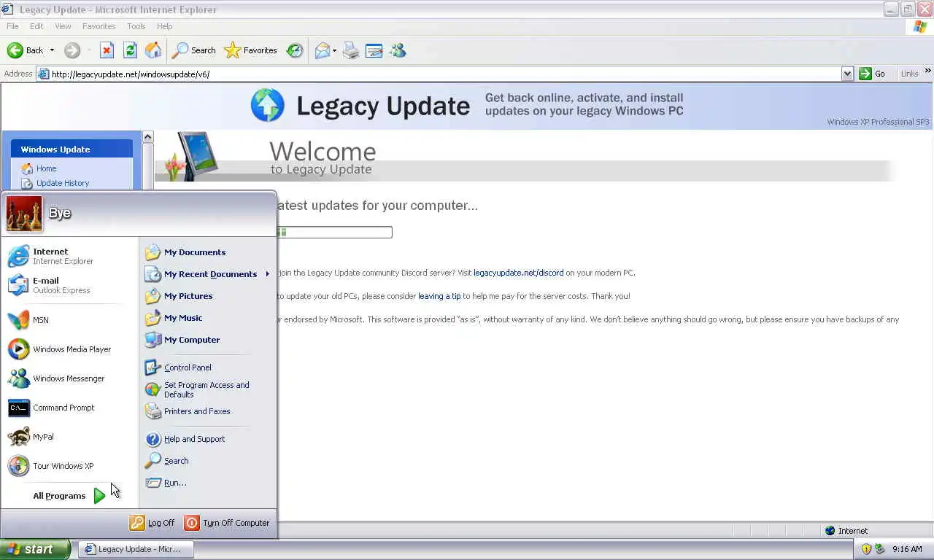Screen dimensions: 934x560
Task: Open Set Program Access and Defaults
Action: coord(207,389)
